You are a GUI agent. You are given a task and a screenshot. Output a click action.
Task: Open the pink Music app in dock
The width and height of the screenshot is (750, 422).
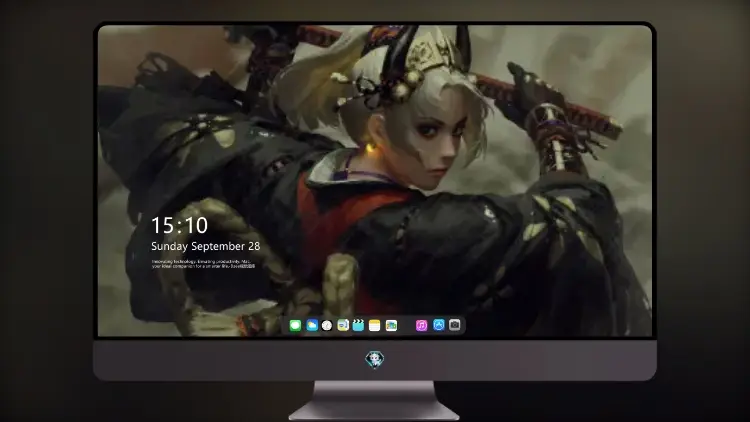pyautogui.click(x=421, y=325)
